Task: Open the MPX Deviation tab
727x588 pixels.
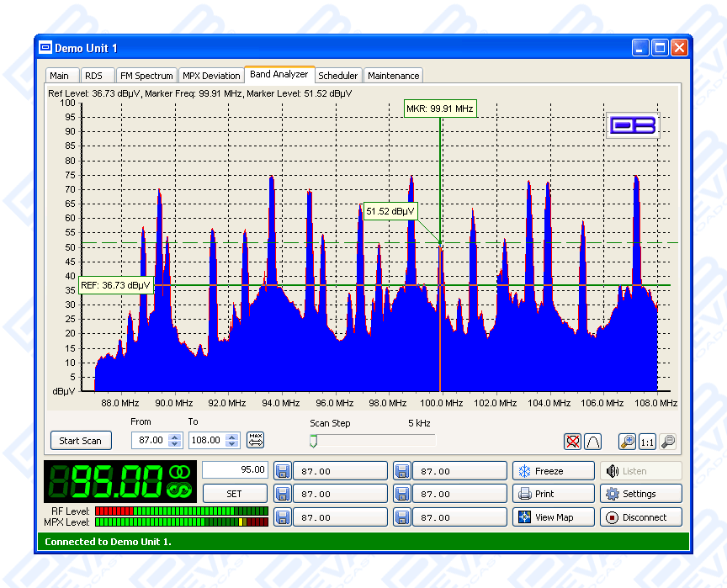Action: (211, 76)
